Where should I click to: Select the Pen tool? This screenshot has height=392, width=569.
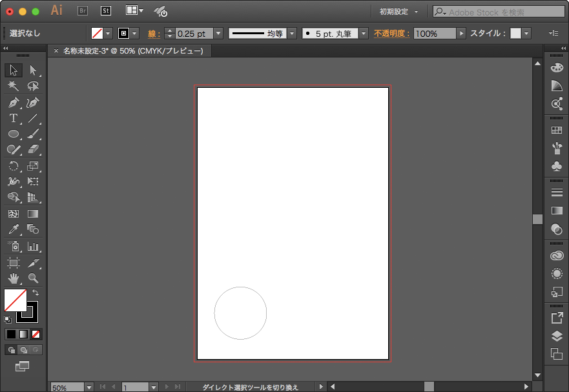[14, 103]
